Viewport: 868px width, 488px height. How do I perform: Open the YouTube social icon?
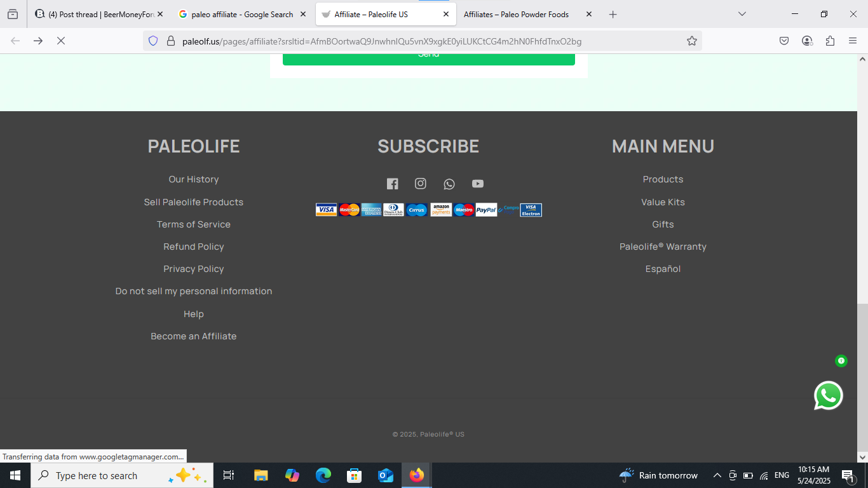tap(478, 184)
